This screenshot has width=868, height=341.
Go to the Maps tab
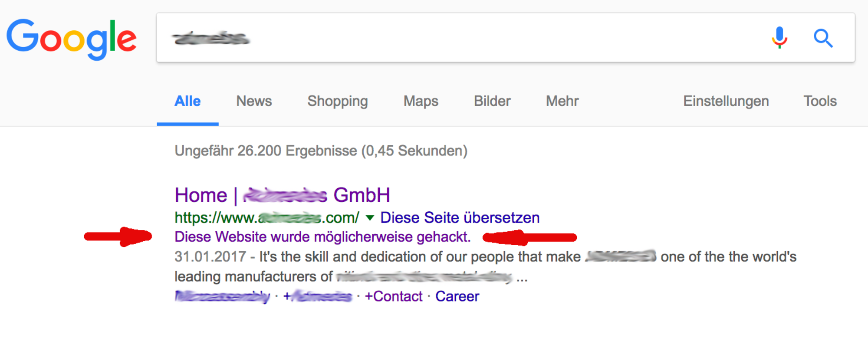tap(421, 102)
